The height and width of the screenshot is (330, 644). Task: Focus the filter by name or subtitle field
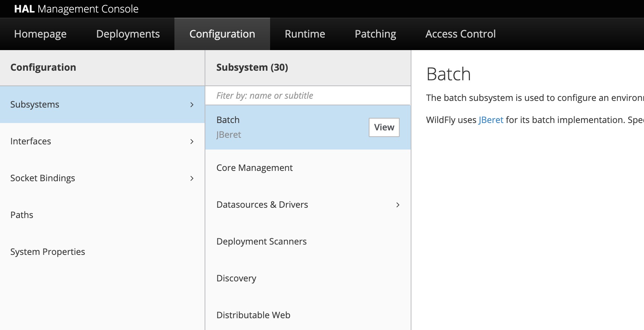[308, 96]
